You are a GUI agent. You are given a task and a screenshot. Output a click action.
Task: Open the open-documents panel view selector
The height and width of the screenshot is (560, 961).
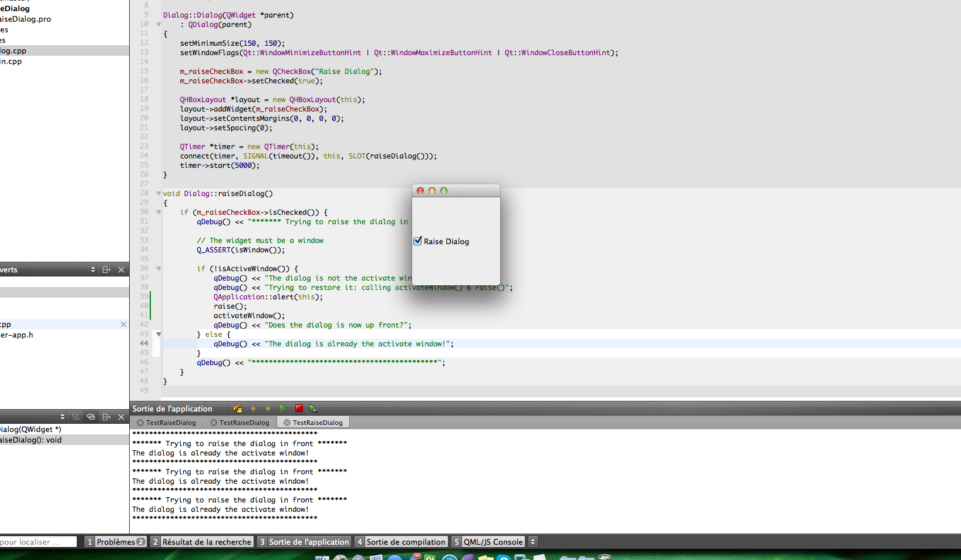(93, 270)
